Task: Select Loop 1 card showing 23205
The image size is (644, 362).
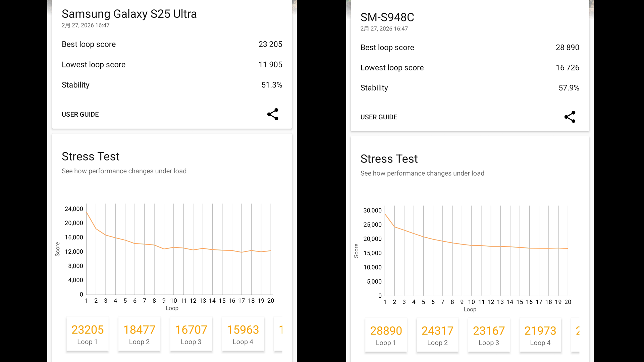Action: click(88, 334)
